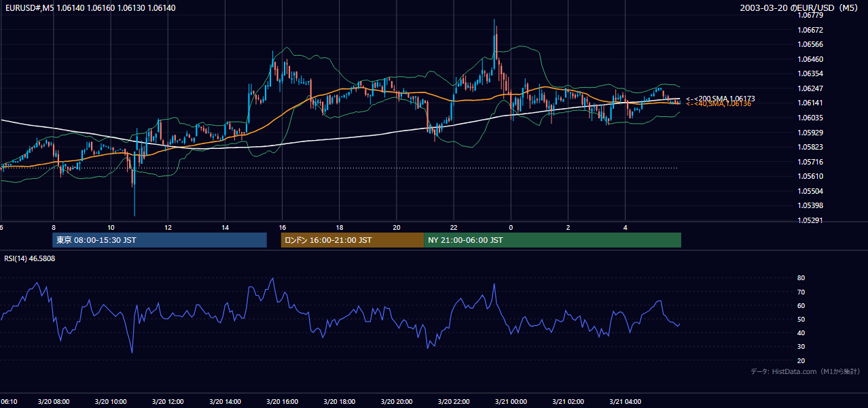Image resolution: width=868 pixels, height=408 pixels.
Task: Click the 200 SMA 1.06173 label
Action: click(720, 99)
